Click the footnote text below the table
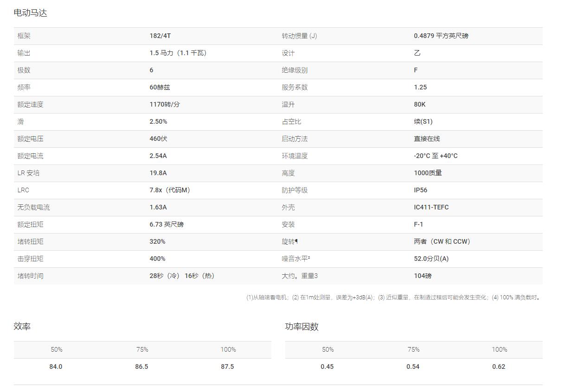 [x=394, y=297]
